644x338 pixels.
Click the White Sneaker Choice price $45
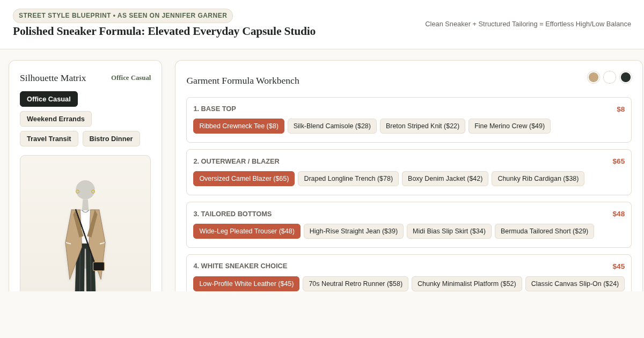tap(618, 267)
